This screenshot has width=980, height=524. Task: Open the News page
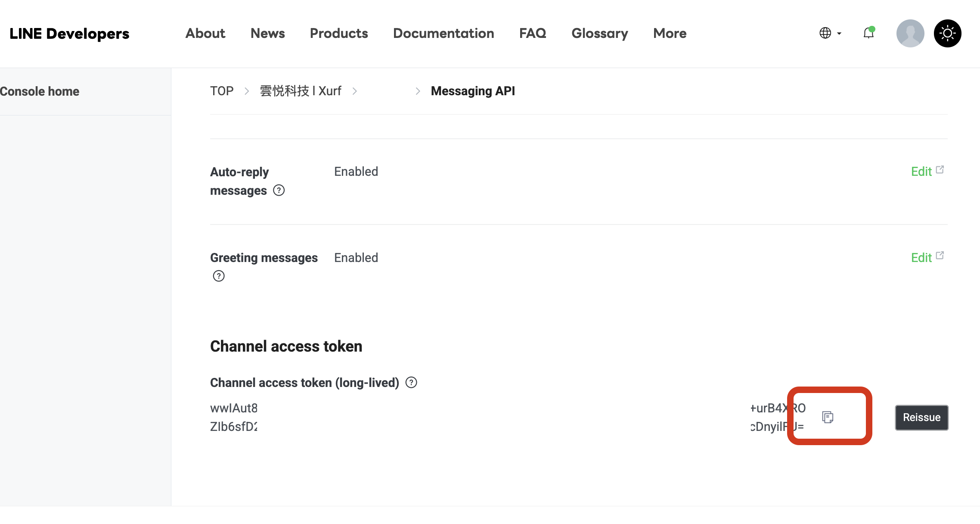pyautogui.click(x=267, y=33)
